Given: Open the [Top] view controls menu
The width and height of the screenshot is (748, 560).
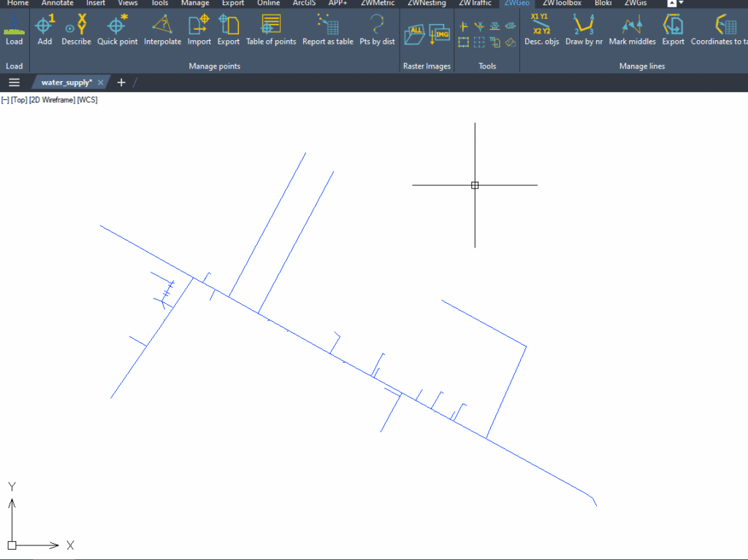Looking at the screenshot, I should coord(19,100).
